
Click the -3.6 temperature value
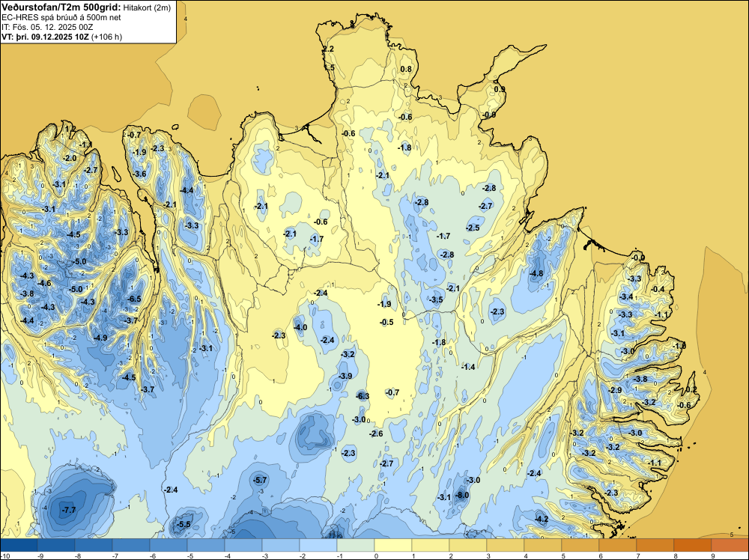point(139,174)
